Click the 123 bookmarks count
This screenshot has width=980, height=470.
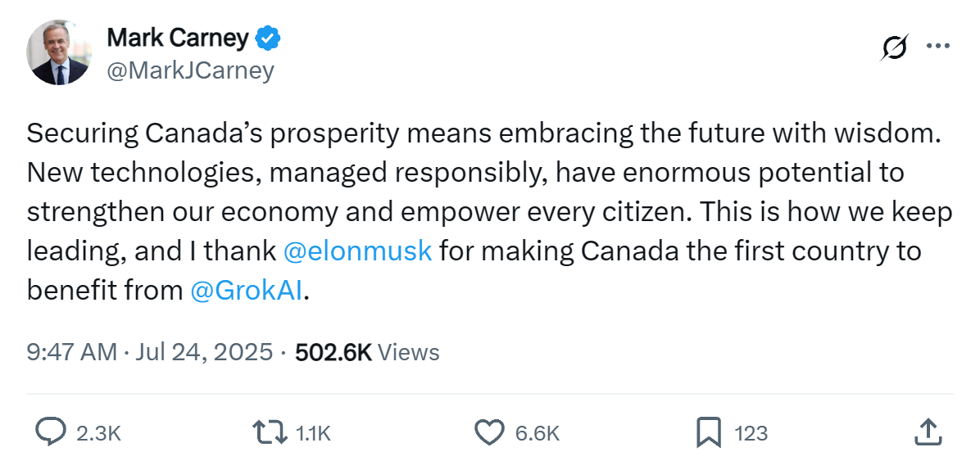point(751,433)
